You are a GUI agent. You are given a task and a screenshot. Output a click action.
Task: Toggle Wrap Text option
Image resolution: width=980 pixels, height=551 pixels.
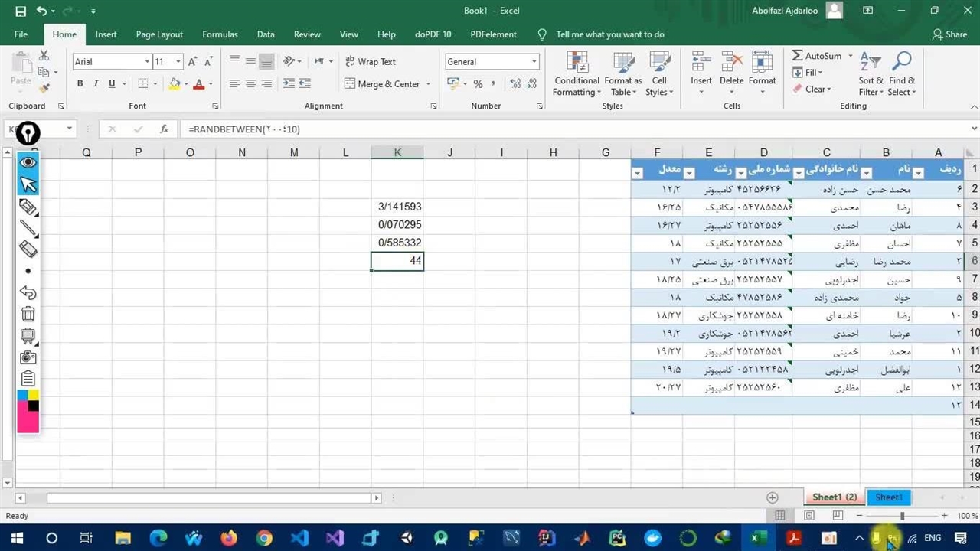coord(370,62)
